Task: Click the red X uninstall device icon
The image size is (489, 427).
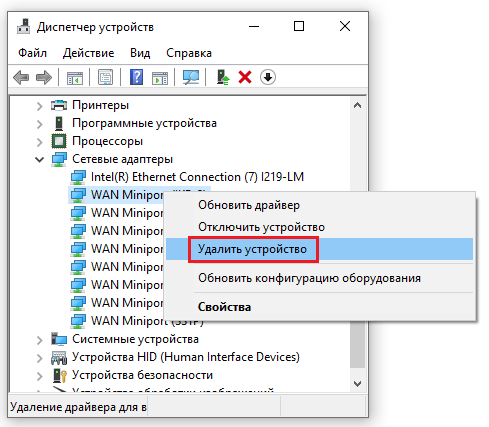Action: coord(245,77)
